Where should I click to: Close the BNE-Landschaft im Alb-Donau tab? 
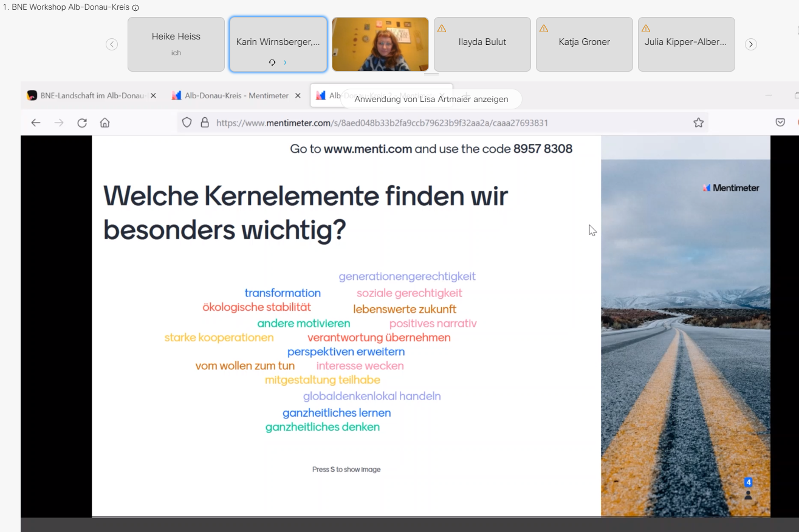pos(153,96)
